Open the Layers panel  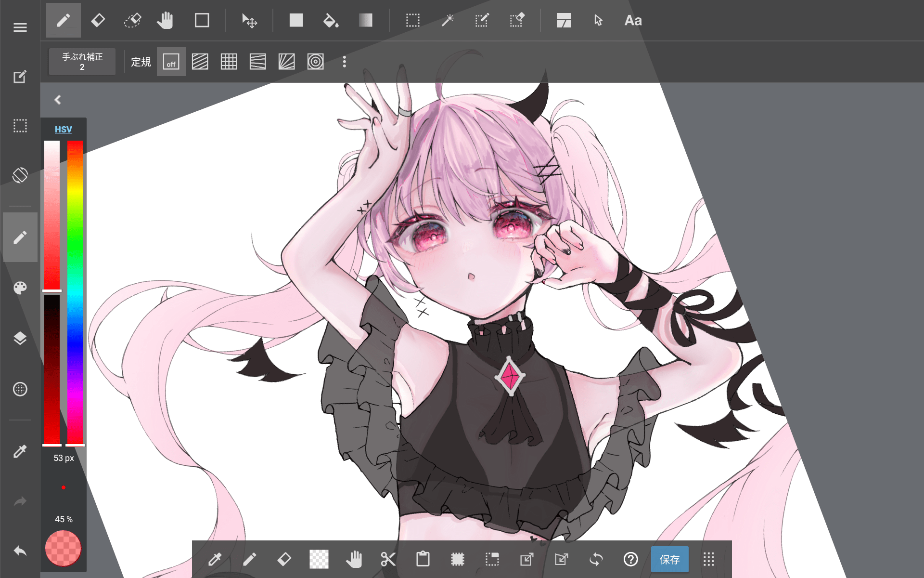click(20, 338)
